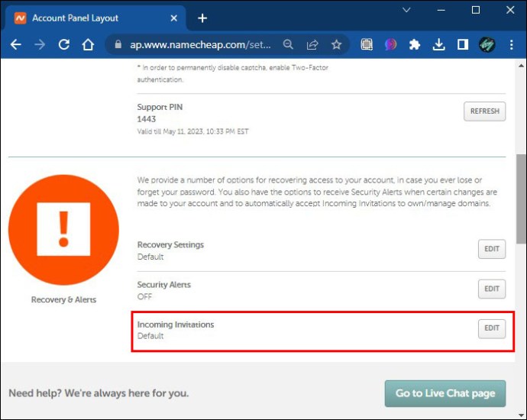The width and height of the screenshot is (527, 420).
Task: Click the screenshot extension icon
Action: (x=367, y=44)
